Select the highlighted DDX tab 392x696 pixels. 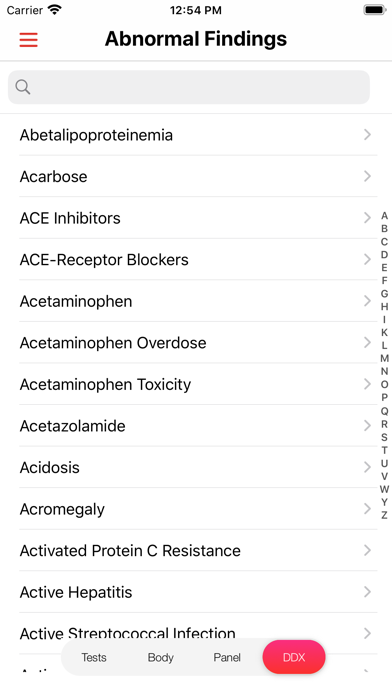pyautogui.click(x=294, y=657)
